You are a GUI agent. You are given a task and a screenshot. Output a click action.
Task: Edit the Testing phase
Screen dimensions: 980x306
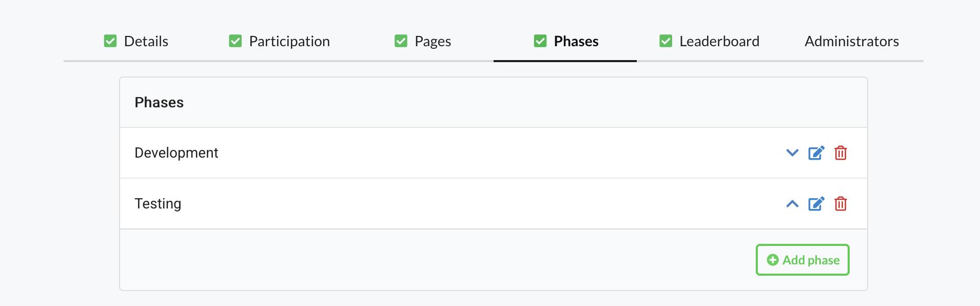click(816, 204)
